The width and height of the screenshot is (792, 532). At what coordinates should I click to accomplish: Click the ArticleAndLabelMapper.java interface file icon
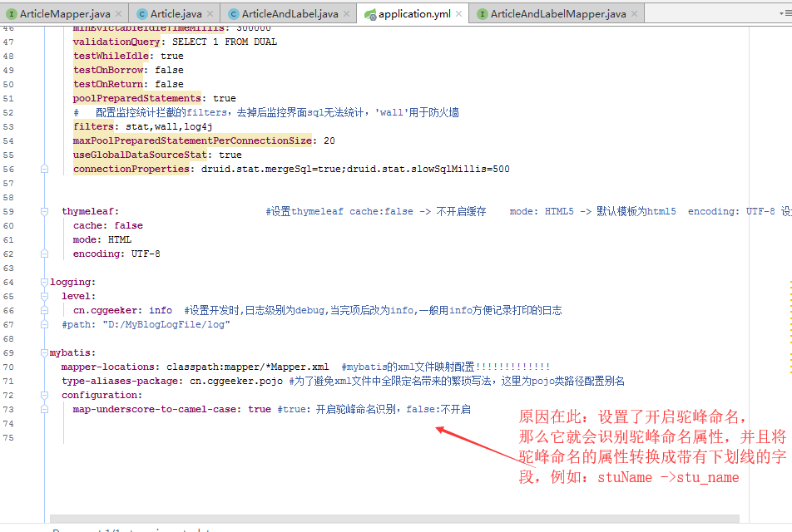(x=483, y=14)
